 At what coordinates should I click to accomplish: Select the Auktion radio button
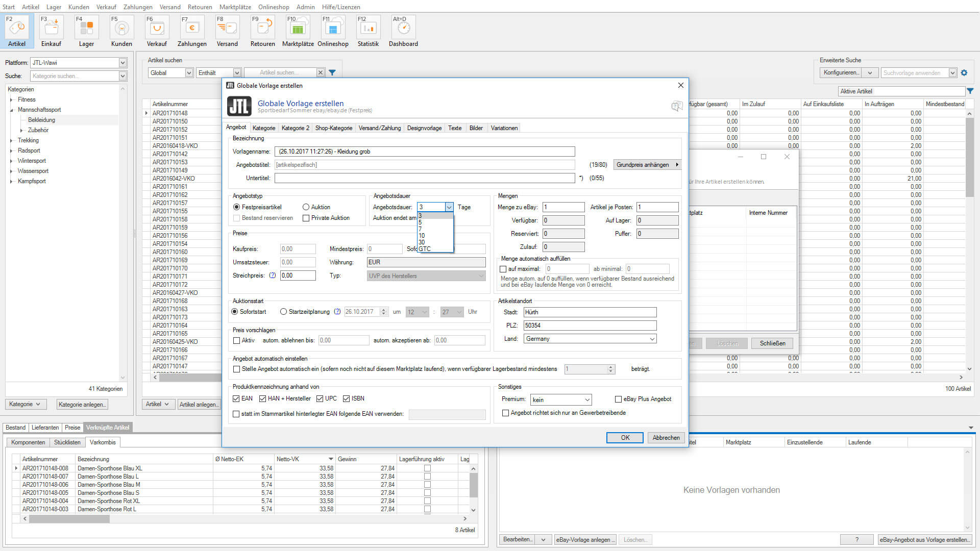click(306, 207)
